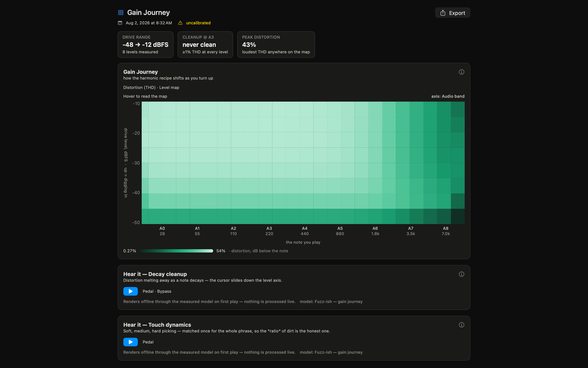The height and width of the screenshot is (368, 588).
Task: Click the -50 drive level tick label
Action: click(136, 222)
